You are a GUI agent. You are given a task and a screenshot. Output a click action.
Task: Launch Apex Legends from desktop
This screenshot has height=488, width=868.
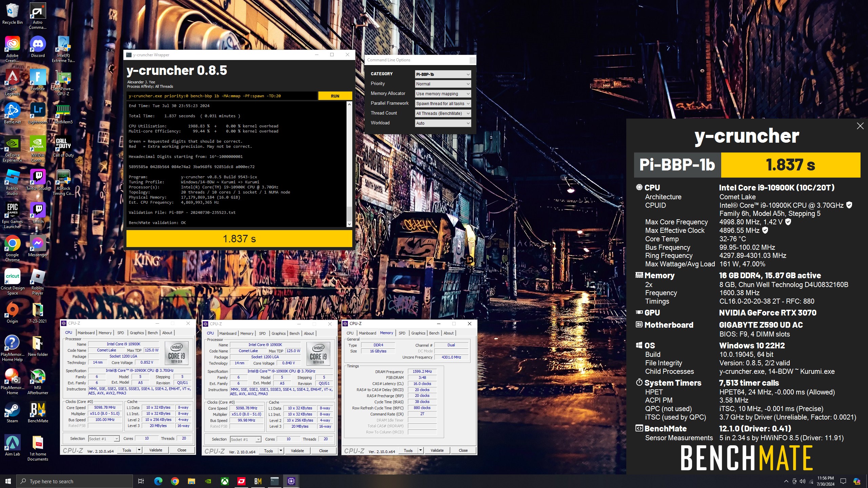coord(12,82)
